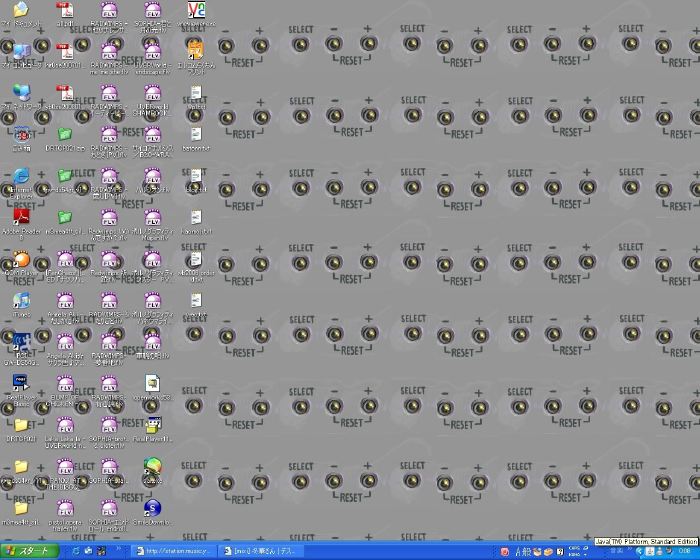700x560 pixels.
Task: Select the Laika Laika la UVERworld FLV
Action: [x=65, y=425]
